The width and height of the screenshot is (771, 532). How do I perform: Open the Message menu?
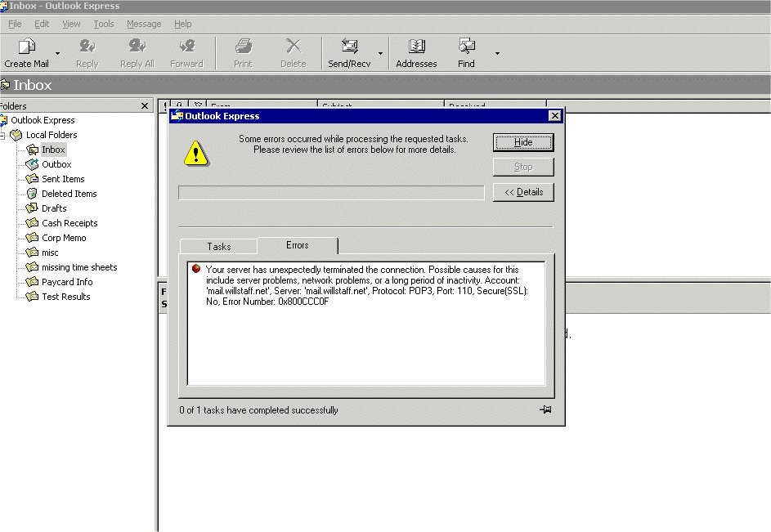(144, 24)
